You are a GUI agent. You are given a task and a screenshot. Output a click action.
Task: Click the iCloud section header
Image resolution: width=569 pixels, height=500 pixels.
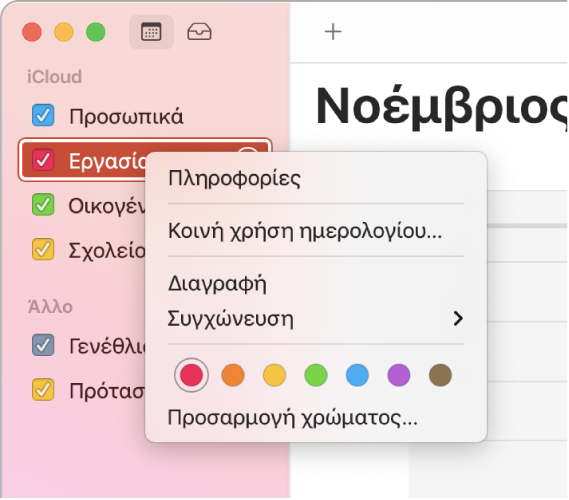[54, 77]
